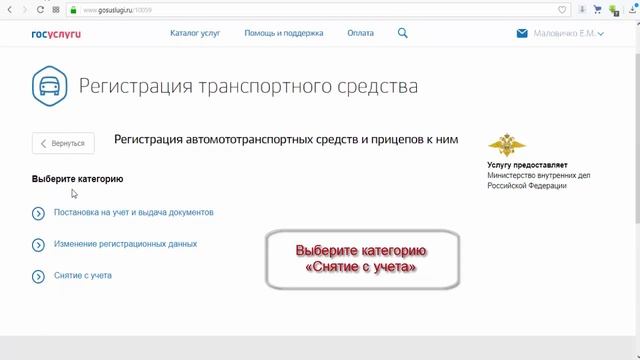
Task: Click the gosuslugi.ru address bar
Action: pyautogui.click(x=318, y=10)
